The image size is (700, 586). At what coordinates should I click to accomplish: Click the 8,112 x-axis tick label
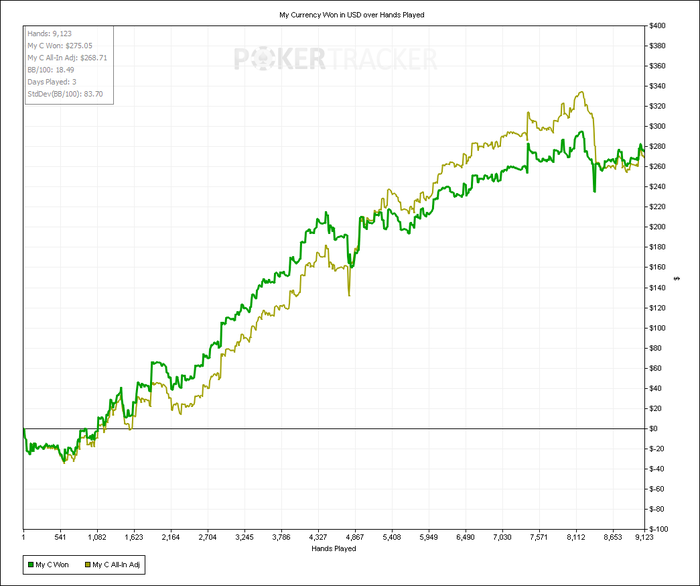coord(576,537)
